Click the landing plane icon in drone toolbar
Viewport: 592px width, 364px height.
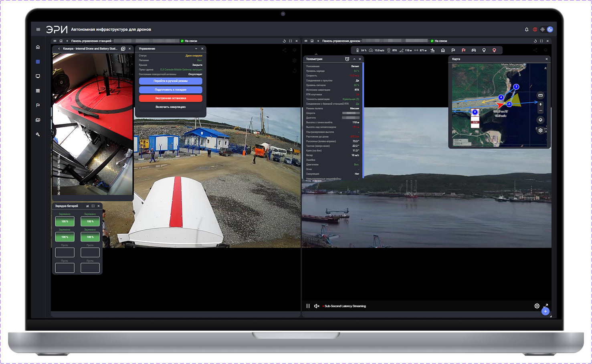(x=432, y=50)
